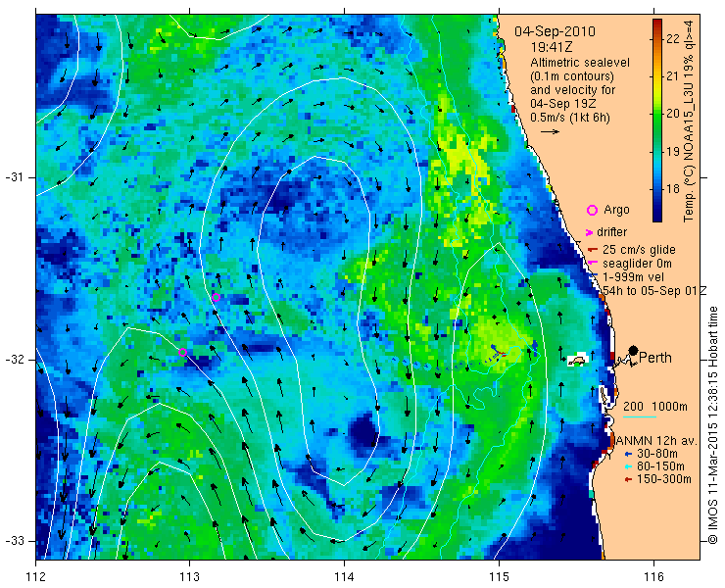Click the magenta Argo circle in the legend
This screenshot has height=588, width=725.
(x=592, y=210)
